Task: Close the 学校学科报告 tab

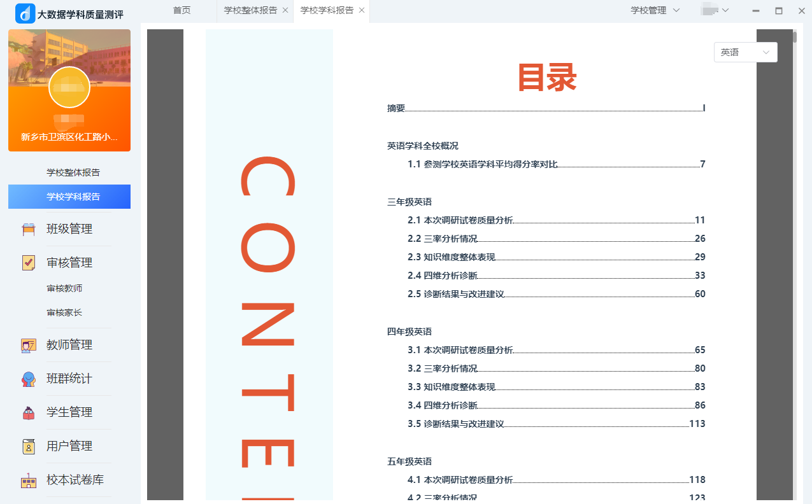Action: click(x=362, y=10)
